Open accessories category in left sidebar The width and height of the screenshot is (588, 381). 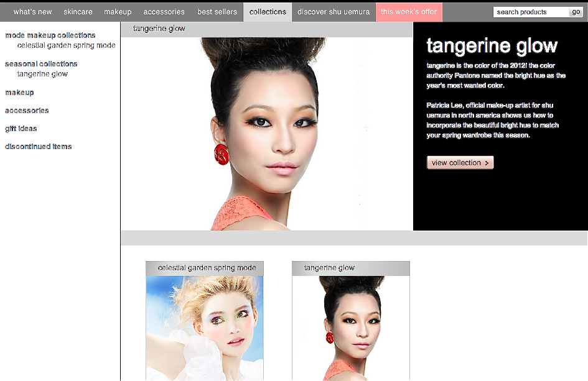(27, 111)
